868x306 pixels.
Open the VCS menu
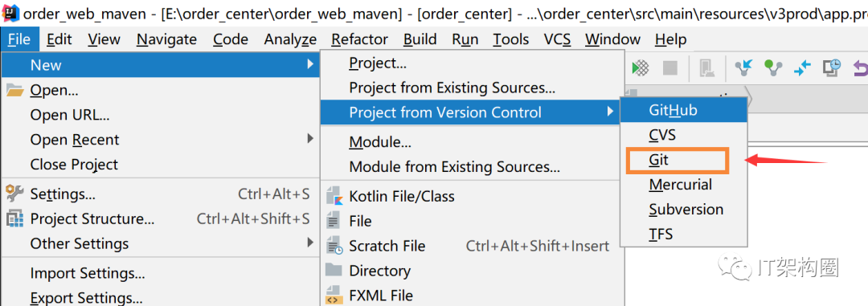(x=557, y=39)
